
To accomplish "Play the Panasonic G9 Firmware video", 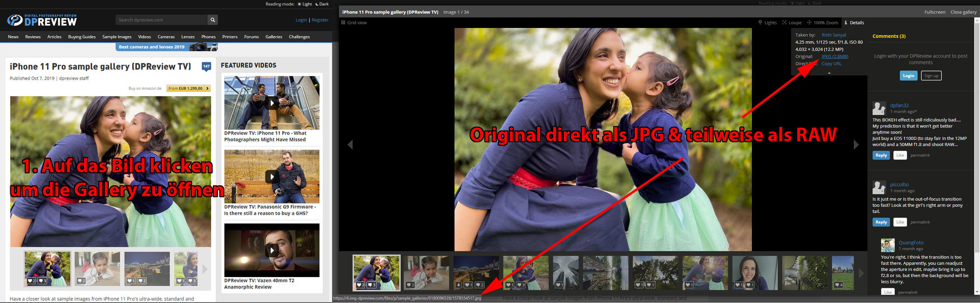I will point(272,176).
